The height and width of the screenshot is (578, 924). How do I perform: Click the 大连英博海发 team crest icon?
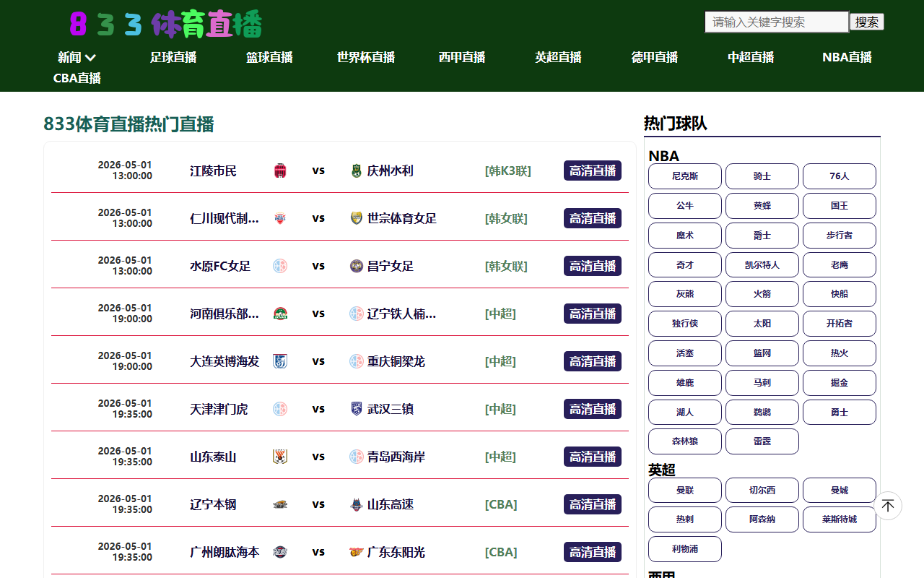[x=280, y=361]
